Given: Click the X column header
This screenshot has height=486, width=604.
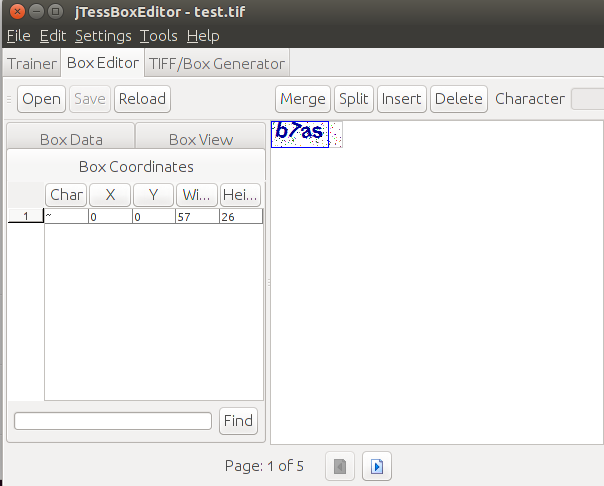Looking at the screenshot, I should 110,195.
